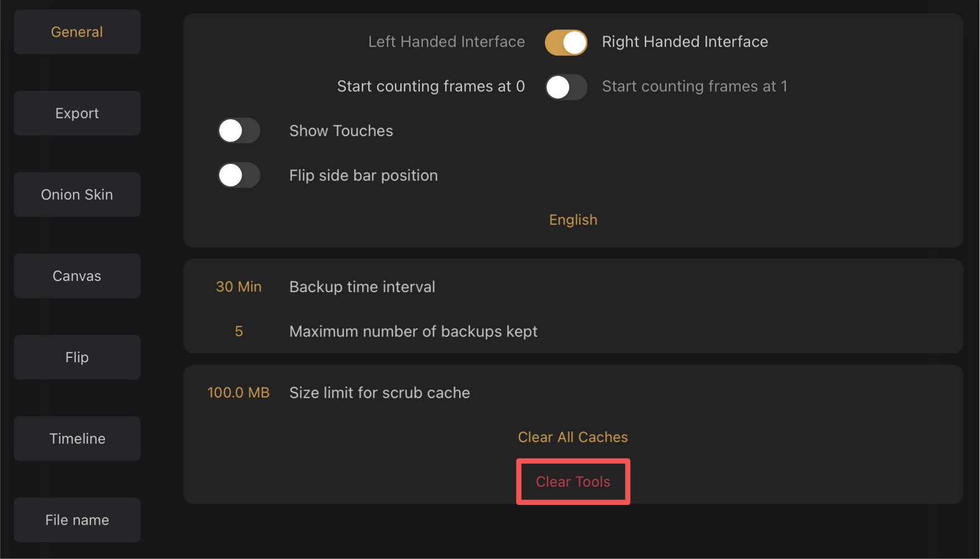Open the Onion Skin settings tab
Image resolution: width=980 pixels, height=559 pixels.
(77, 195)
